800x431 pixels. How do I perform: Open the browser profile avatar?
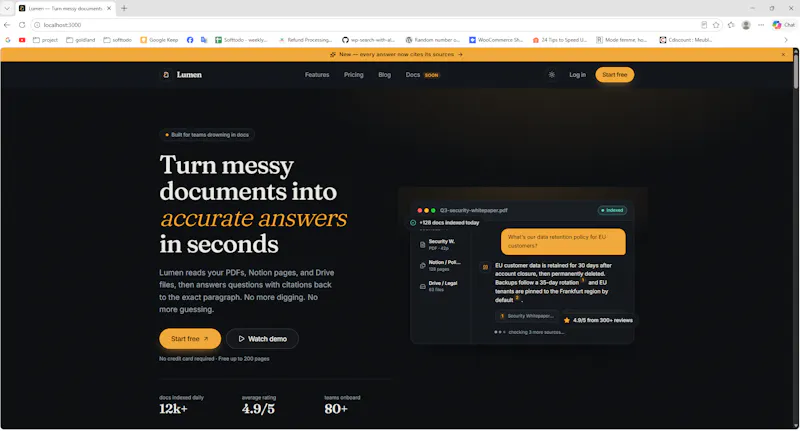coord(746,25)
